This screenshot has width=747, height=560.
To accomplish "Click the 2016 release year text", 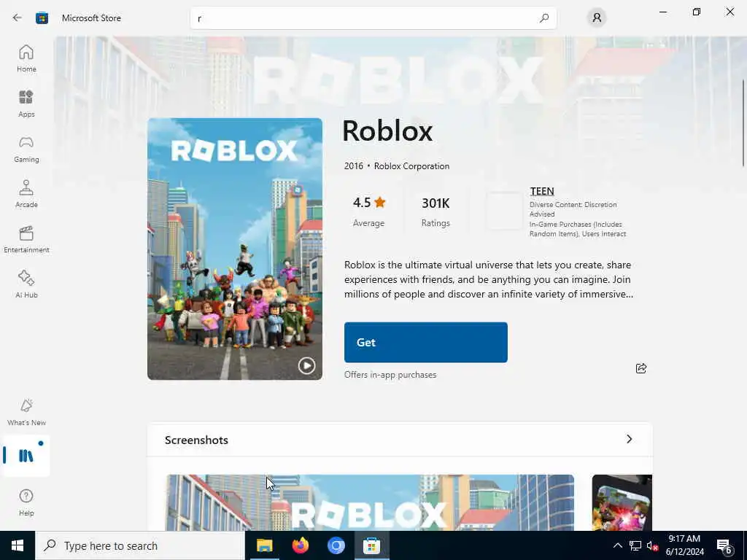I will point(354,166).
